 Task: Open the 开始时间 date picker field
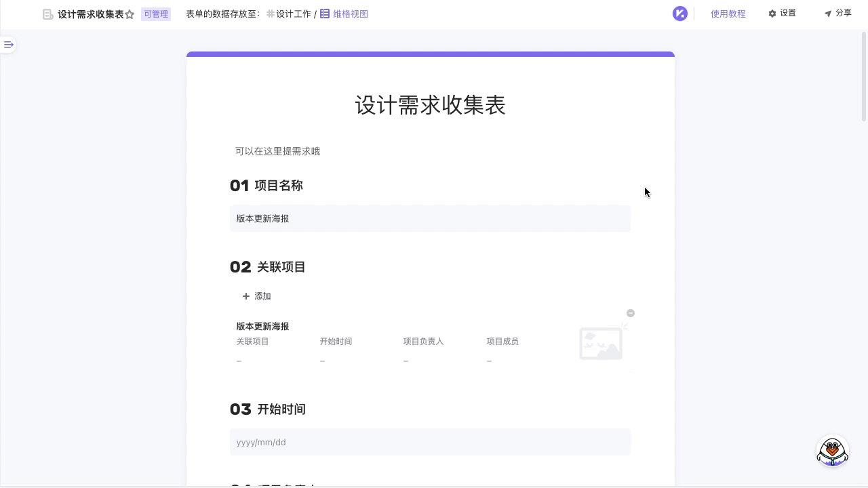coord(430,442)
